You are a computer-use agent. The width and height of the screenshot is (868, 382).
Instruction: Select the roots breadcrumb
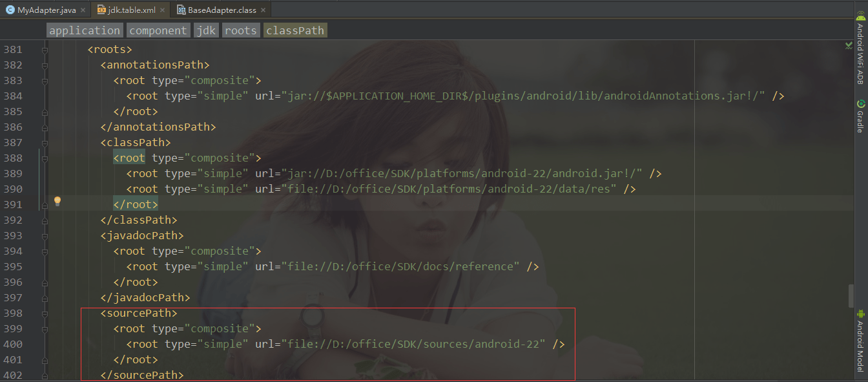[240, 30]
